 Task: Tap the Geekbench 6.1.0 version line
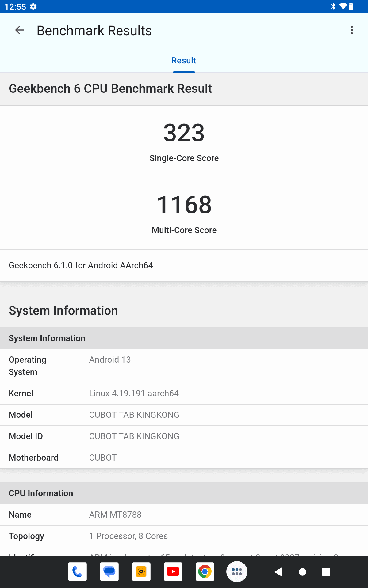point(81,265)
